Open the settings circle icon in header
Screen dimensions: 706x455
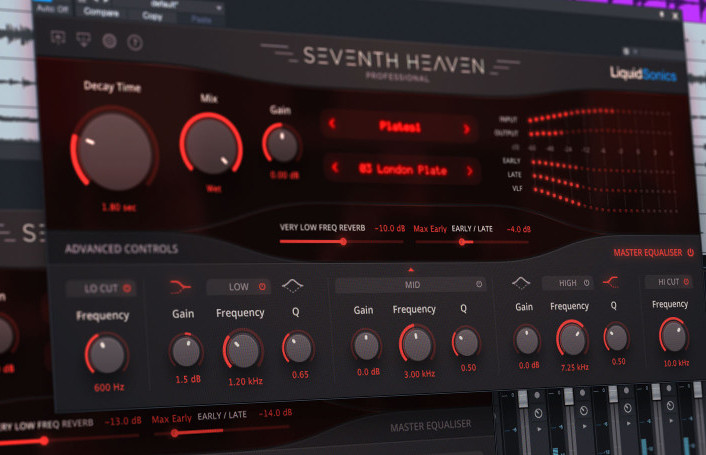[109, 41]
